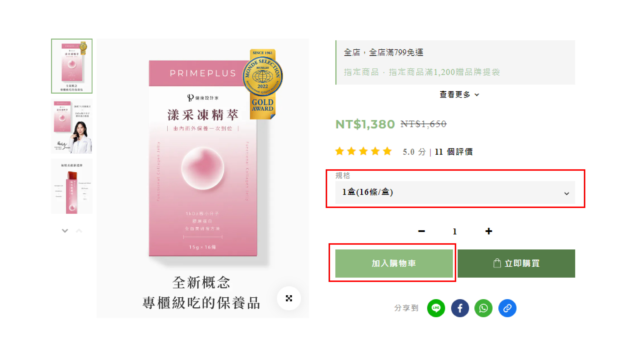
Task: Share product on Facebook
Action: click(x=460, y=308)
